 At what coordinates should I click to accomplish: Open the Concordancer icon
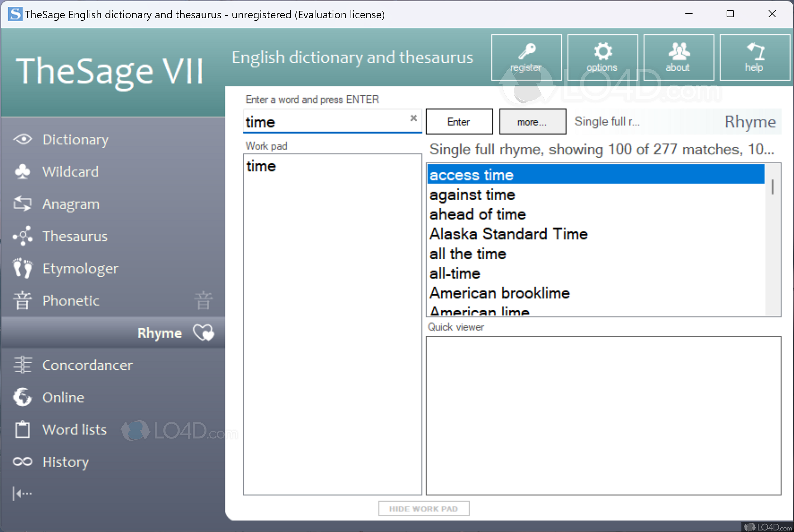point(23,365)
